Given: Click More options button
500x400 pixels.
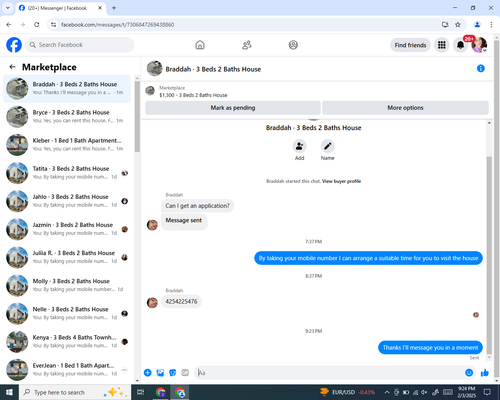Looking at the screenshot, I should click(x=405, y=108).
